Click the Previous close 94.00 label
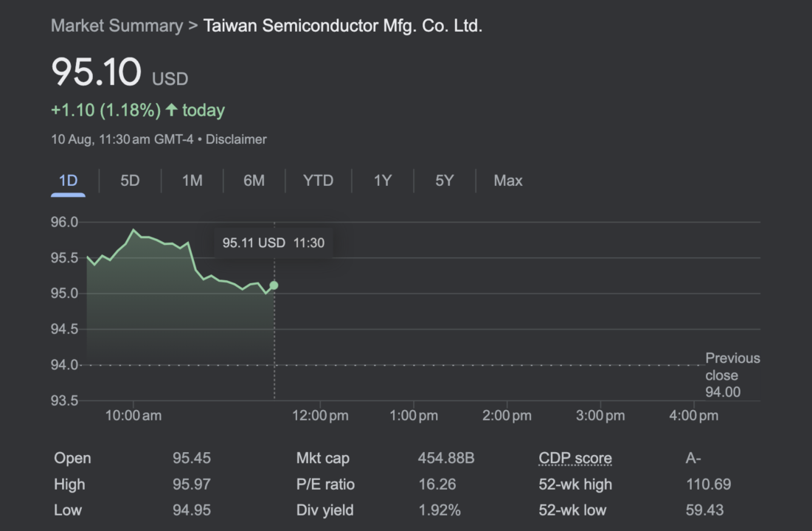This screenshot has height=531, width=812. click(732, 375)
